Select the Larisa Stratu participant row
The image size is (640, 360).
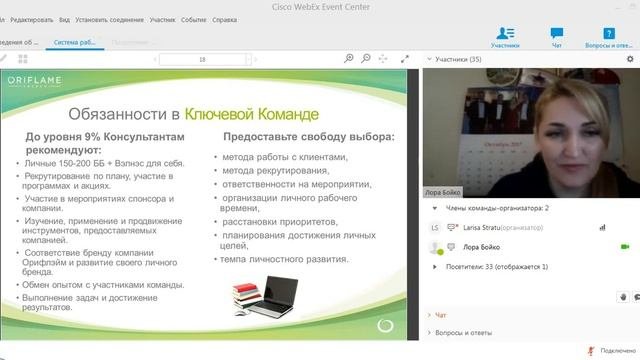tap(531, 228)
